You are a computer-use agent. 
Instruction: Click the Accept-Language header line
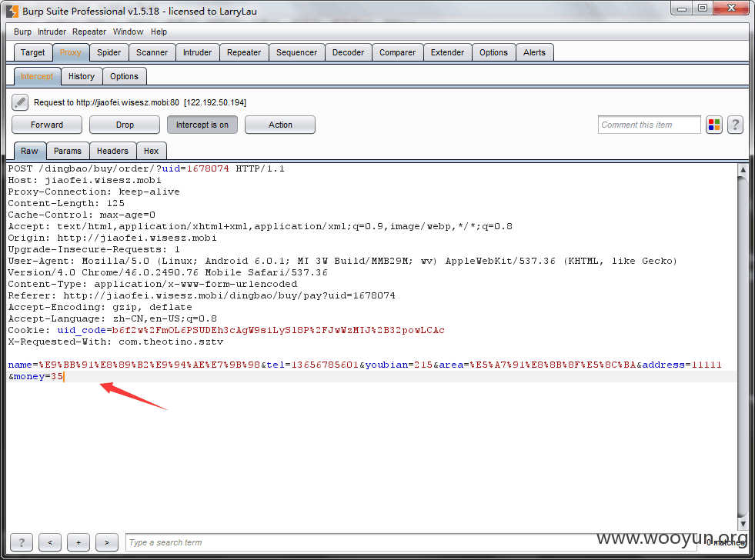pyautogui.click(x=112, y=318)
